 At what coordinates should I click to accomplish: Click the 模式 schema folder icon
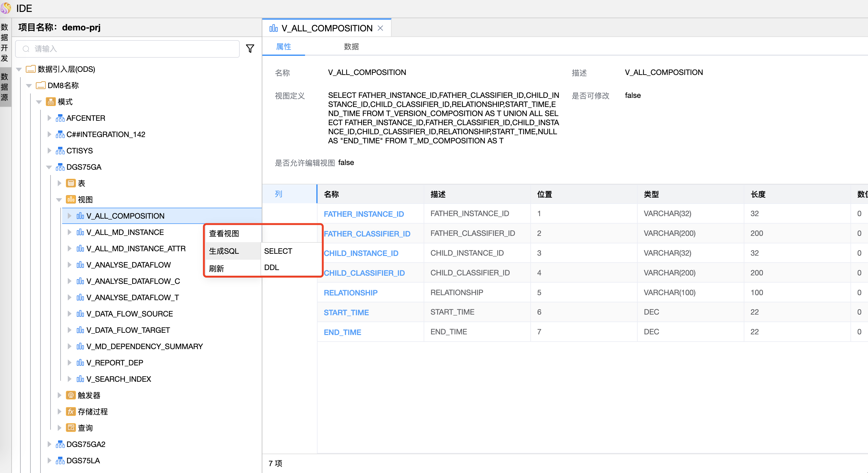[51, 102]
